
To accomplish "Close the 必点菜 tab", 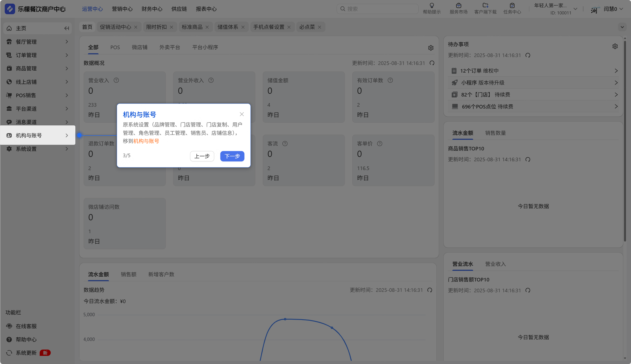I will (x=320, y=27).
